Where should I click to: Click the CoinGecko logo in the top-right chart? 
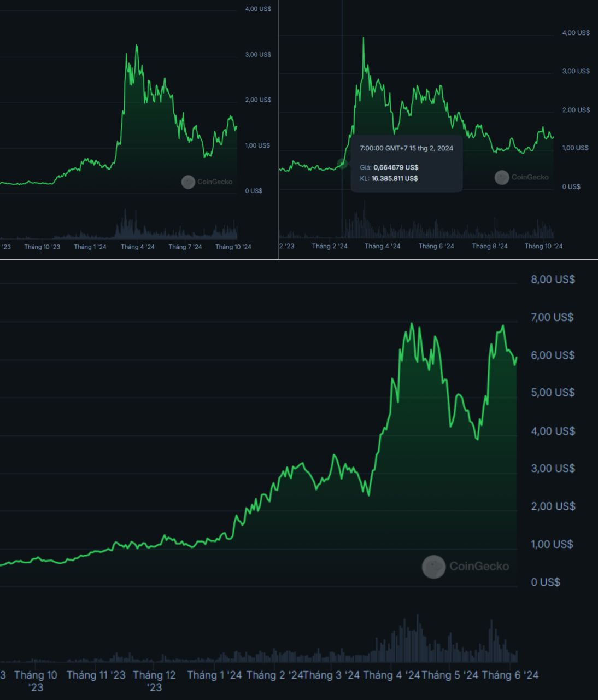(x=521, y=177)
